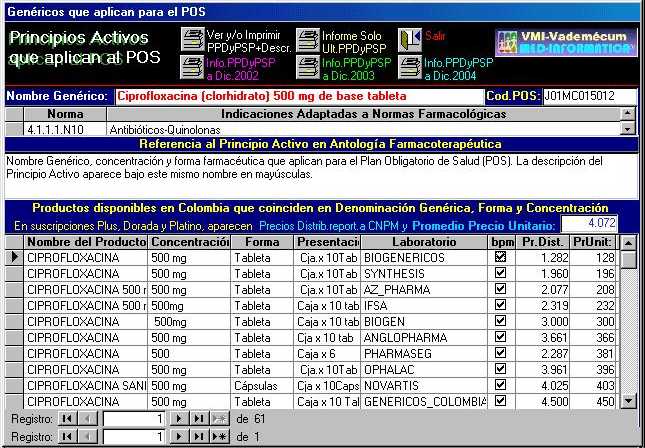645x448 pixels.
Task: Select the BIOGENERICOS row using its row selector
Action: [x=14, y=258]
